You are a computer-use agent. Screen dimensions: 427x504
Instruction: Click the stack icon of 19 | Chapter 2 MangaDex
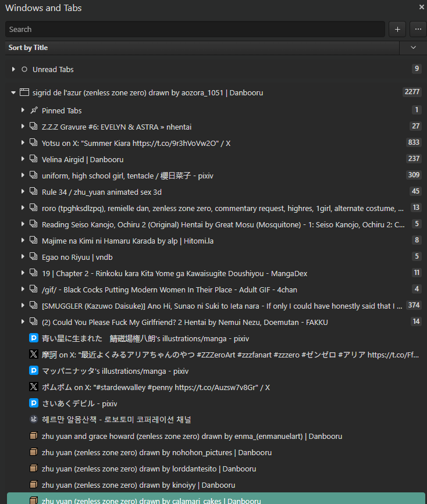point(34,273)
